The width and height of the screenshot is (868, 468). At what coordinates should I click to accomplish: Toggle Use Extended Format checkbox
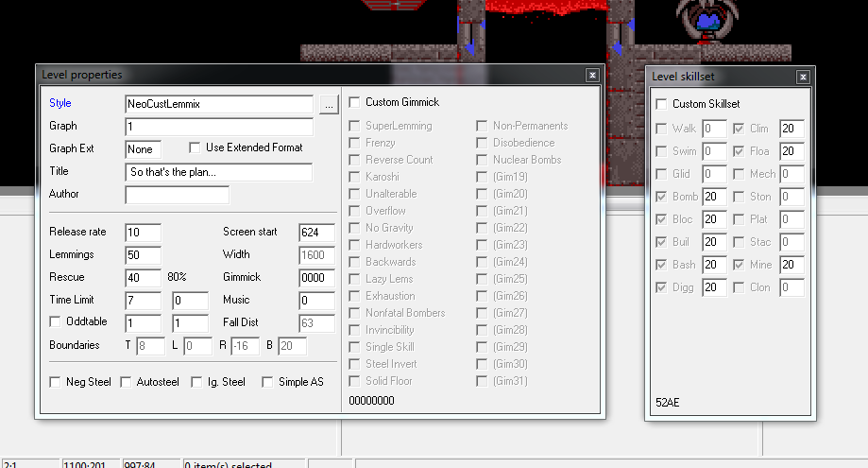point(196,147)
